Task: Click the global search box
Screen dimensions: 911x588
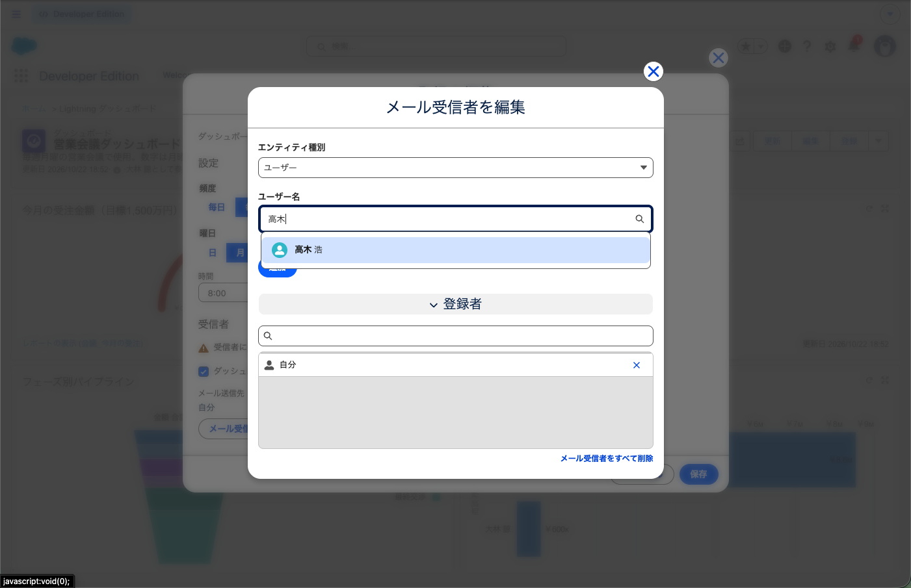Action: [436, 46]
